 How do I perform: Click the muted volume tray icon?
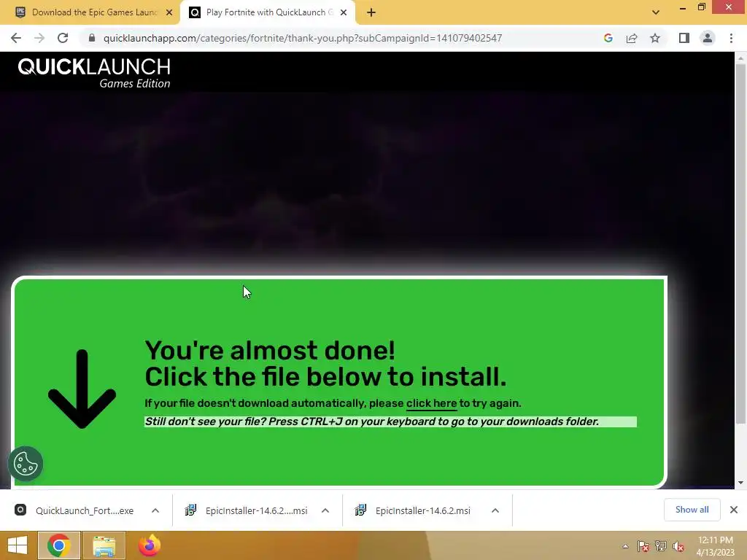pyautogui.click(x=678, y=547)
